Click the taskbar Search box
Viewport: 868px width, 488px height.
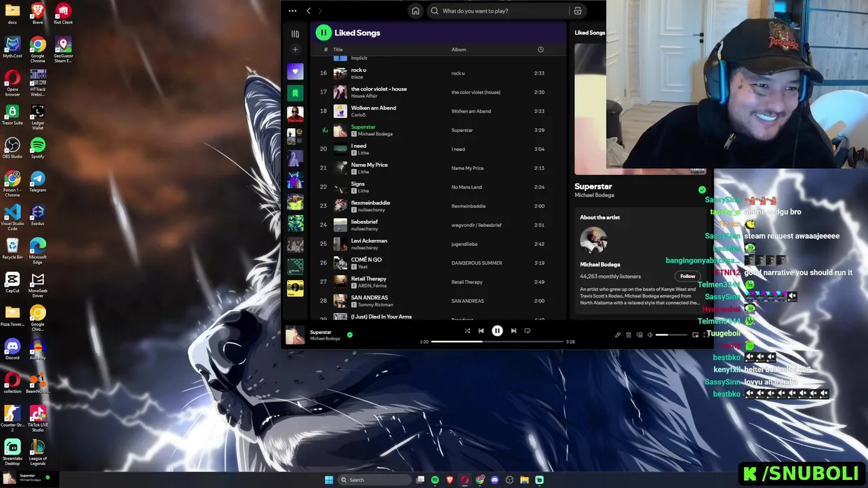click(374, 480)
